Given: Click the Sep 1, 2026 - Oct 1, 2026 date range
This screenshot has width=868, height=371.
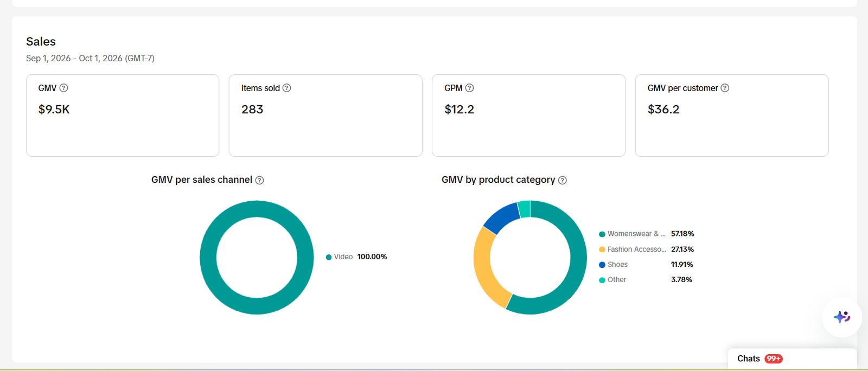Looking at the screenshot, I should (90, 58).
